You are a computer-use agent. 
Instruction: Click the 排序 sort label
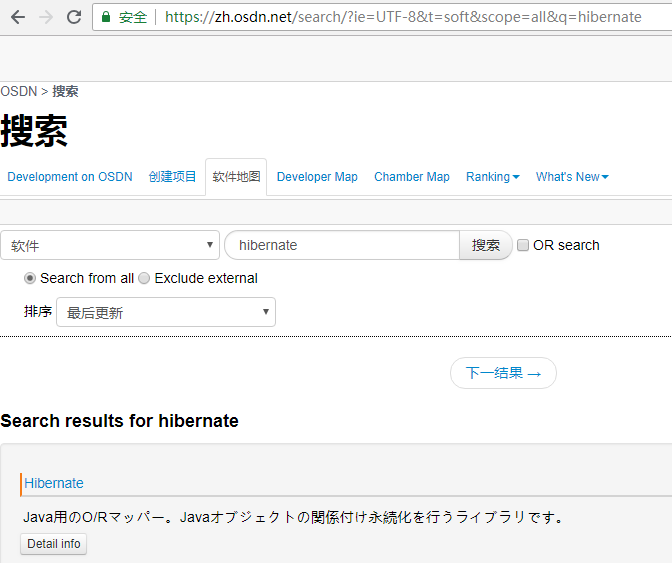coord(38,311)
